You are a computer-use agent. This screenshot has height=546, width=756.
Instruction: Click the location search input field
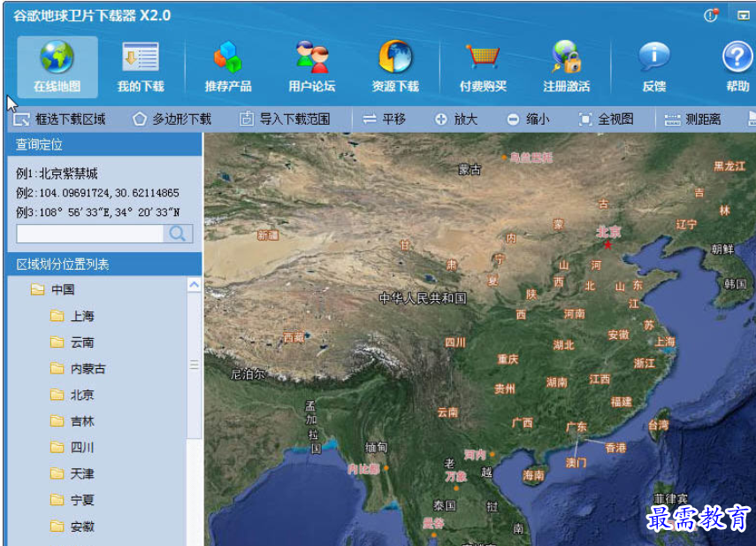pyautogui.click(x=90, y=234)
